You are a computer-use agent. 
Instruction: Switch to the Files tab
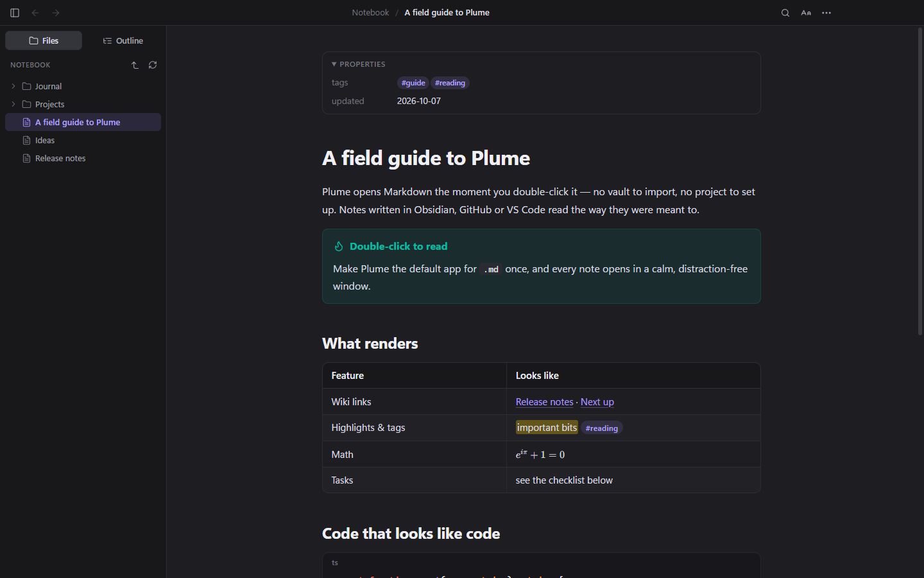pos(44,40)
